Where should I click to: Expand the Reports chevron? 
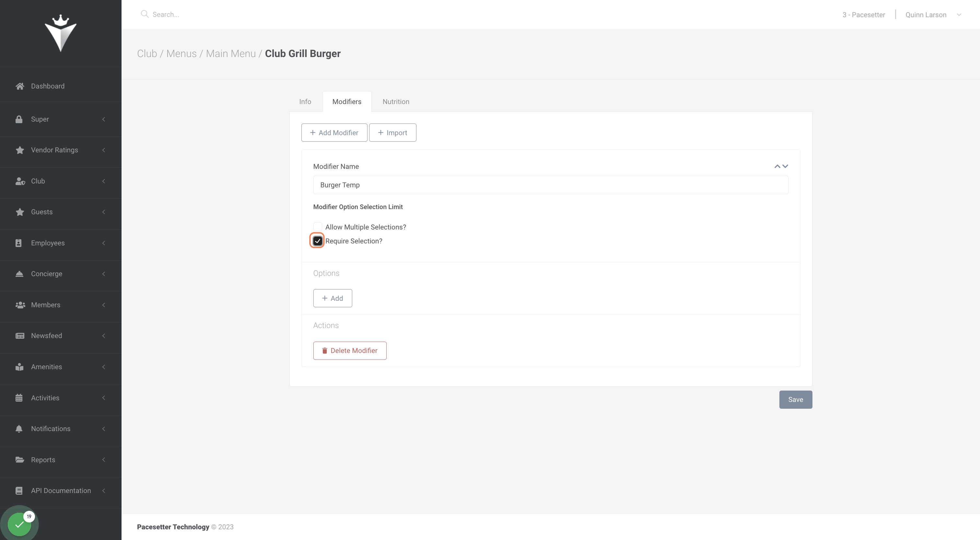tap(103, 460)
